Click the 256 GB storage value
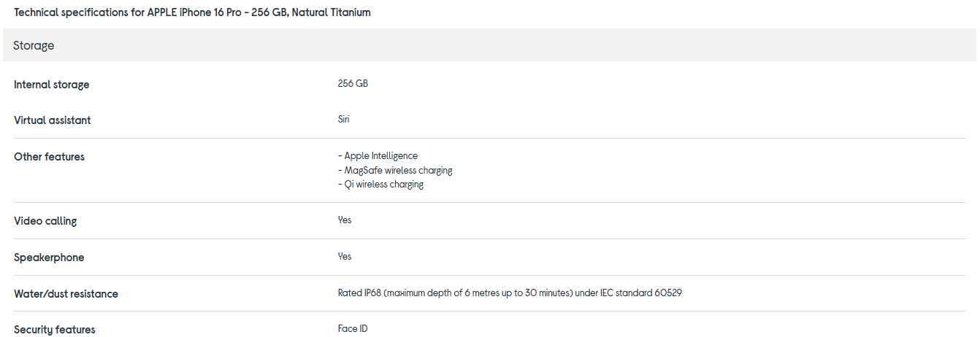This screenshot has width=980, height=337. (x=353, y=84)
